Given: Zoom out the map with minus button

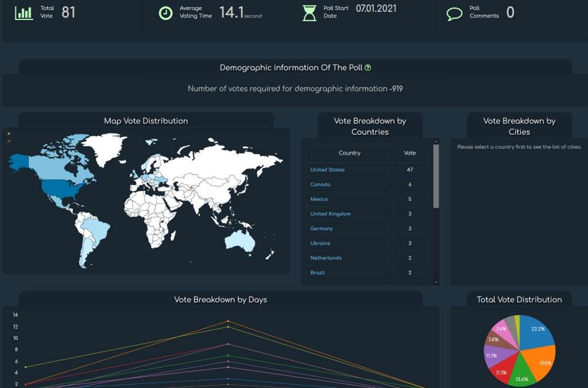Looking at the screenshot, I should coord(9,141).
